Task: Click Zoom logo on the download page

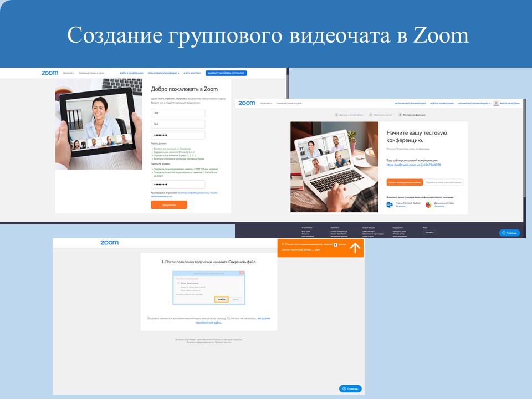Action: pos(109,243)
